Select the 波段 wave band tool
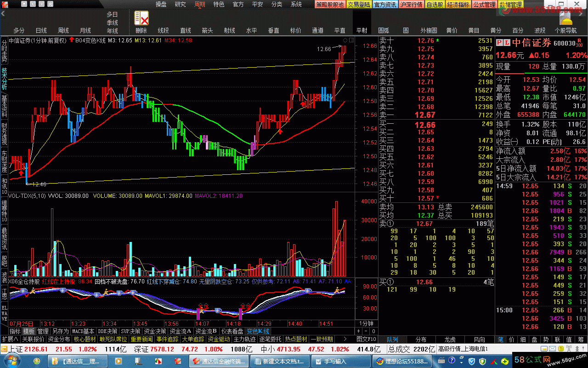The image size is (588, 368). point(540,30)
